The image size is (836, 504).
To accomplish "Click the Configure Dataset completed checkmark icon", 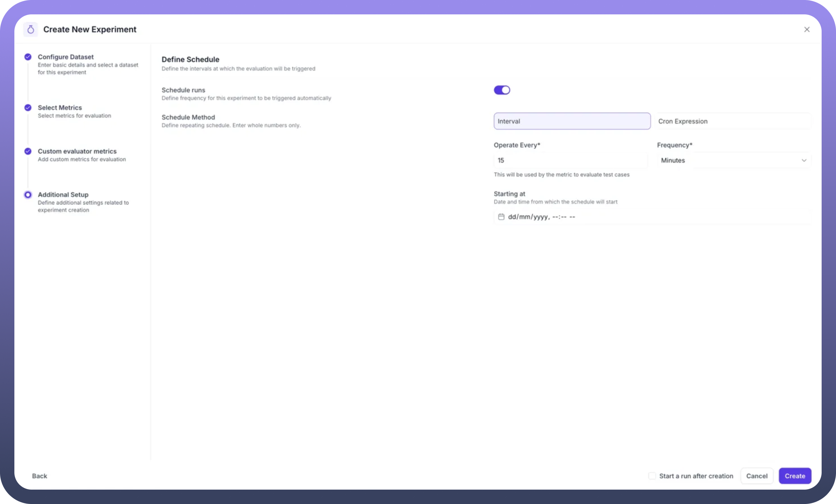I will 28,57.
